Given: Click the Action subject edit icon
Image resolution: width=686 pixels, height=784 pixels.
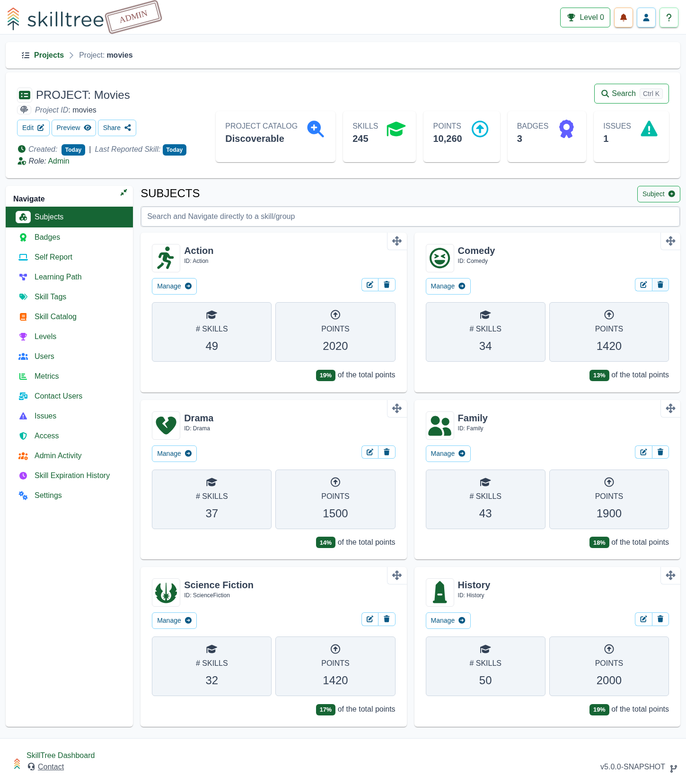Looking at the screenshot, I should (x=370, y=285).
